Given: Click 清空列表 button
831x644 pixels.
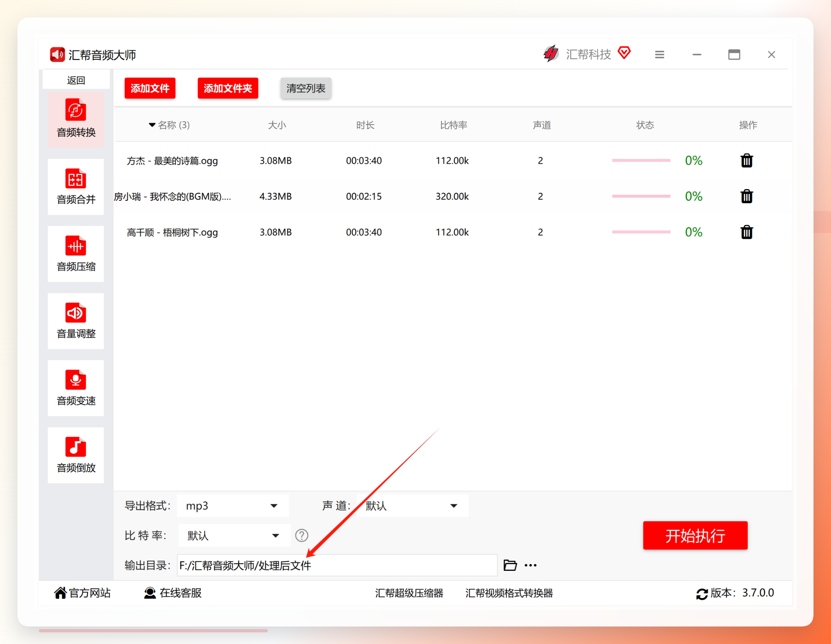Looking at the screenshot, I should click(x=306, y=88).
